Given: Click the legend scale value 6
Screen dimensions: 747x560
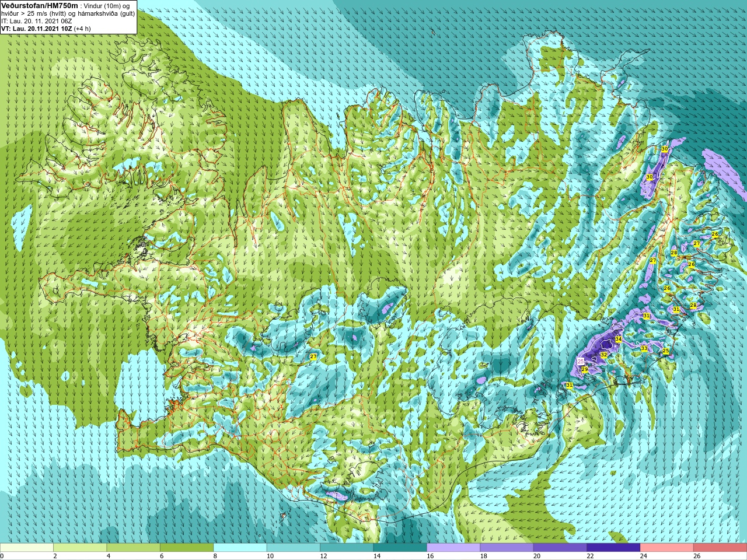Looking at the screenshot, I should pos(162,556).
